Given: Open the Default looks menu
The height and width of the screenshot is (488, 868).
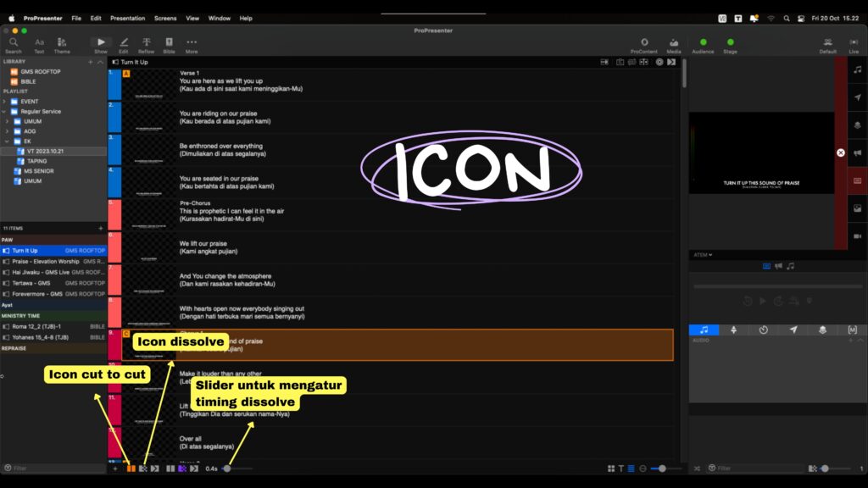Looking at the screenshot, I should [x=827, y=46].
